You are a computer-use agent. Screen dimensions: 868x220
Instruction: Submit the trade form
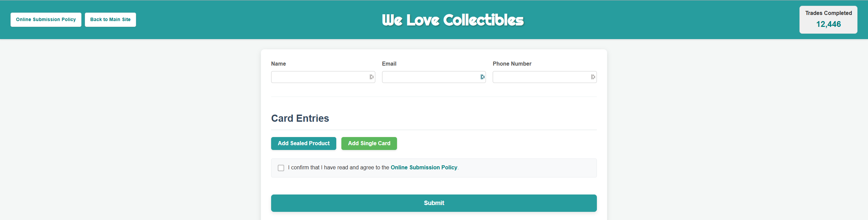point(434,203)
